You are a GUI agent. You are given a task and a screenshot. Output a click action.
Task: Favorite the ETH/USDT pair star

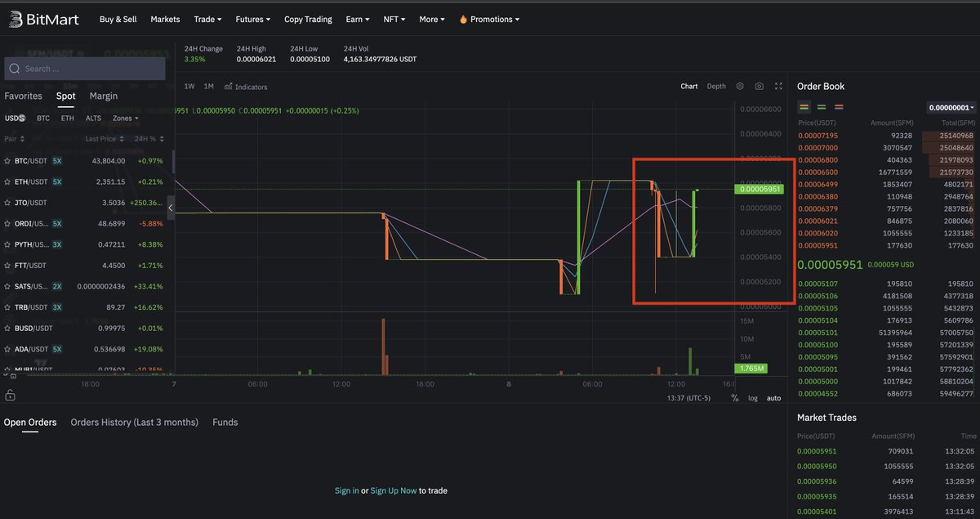(7, 181)
